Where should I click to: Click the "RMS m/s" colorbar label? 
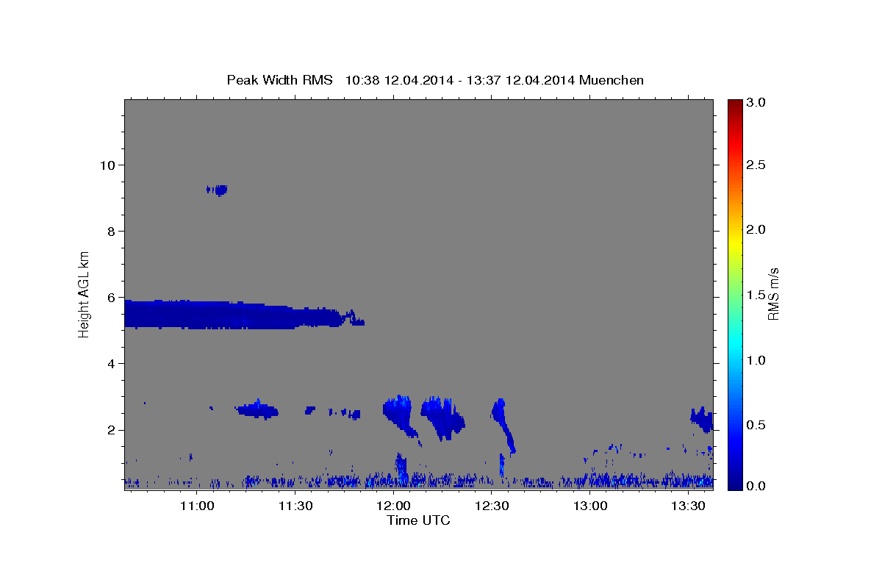(772, 294)
